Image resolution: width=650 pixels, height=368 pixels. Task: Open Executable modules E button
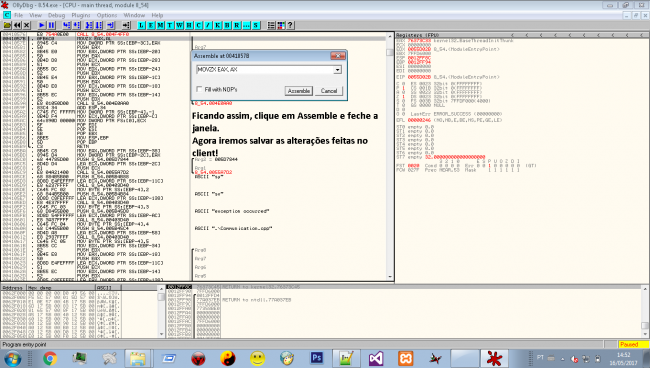[151, 25]
